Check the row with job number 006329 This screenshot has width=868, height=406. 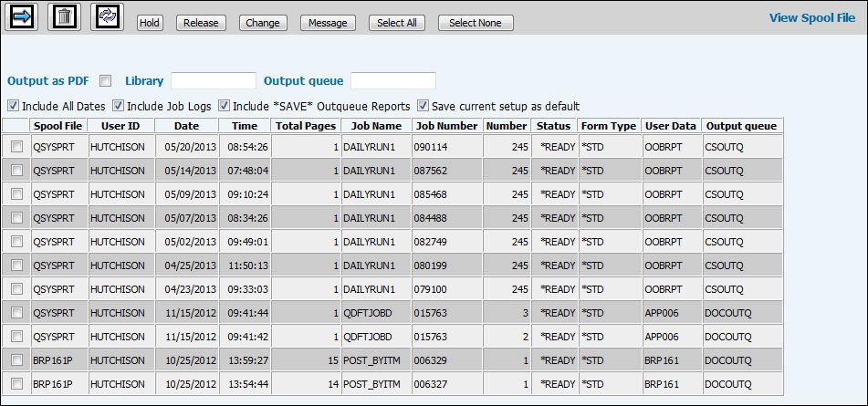pyautogui.click(x=17, y=360)
